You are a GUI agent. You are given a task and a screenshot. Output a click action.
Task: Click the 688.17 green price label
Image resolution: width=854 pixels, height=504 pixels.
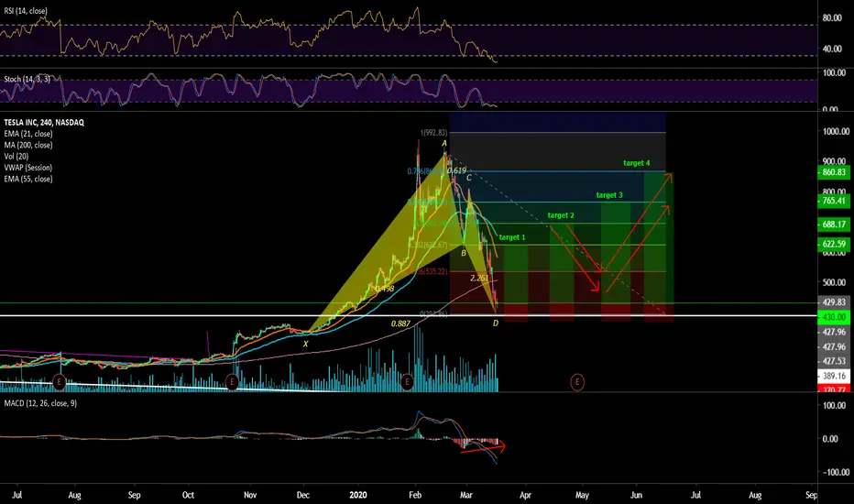pos(834,225)
